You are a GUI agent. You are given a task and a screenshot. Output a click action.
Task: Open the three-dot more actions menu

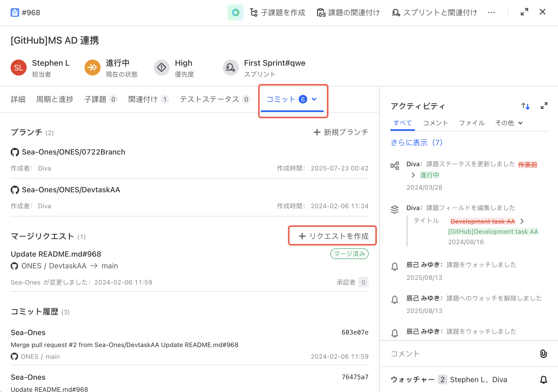[x=492, y=12]
